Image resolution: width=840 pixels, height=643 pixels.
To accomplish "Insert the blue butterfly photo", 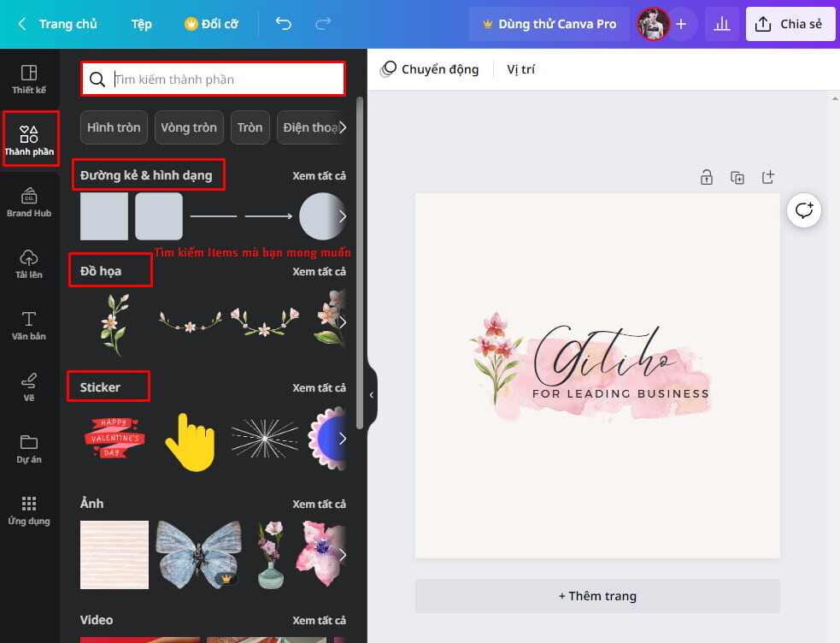I will 198,555.
